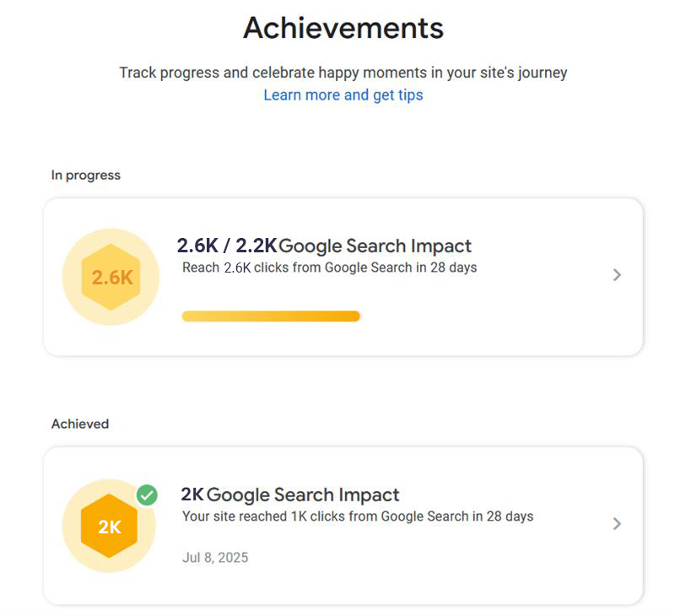
Task: Open the Learn more and get tips link
Action: 343,95
